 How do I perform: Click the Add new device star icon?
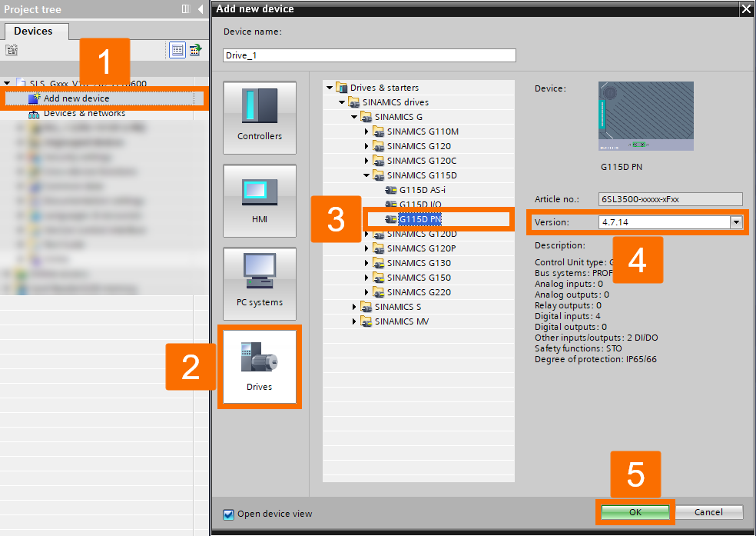[x=35, y=98]
